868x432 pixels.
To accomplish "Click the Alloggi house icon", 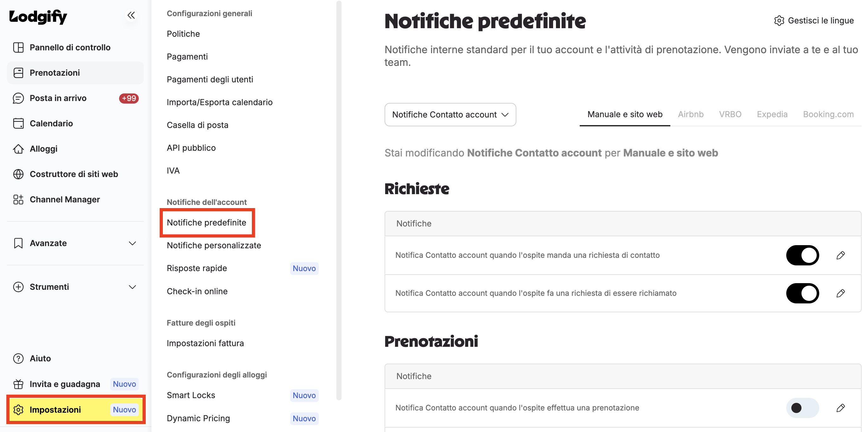I will 18,149.
